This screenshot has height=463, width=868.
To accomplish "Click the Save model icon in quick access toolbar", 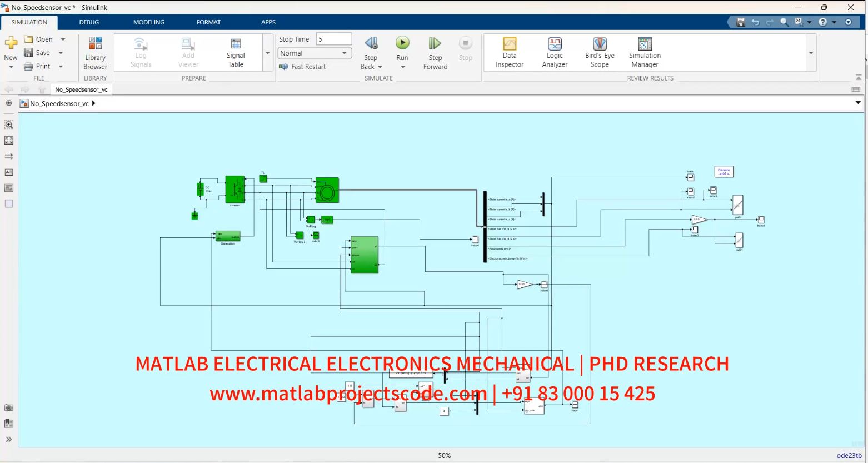I will click(740, 22).
